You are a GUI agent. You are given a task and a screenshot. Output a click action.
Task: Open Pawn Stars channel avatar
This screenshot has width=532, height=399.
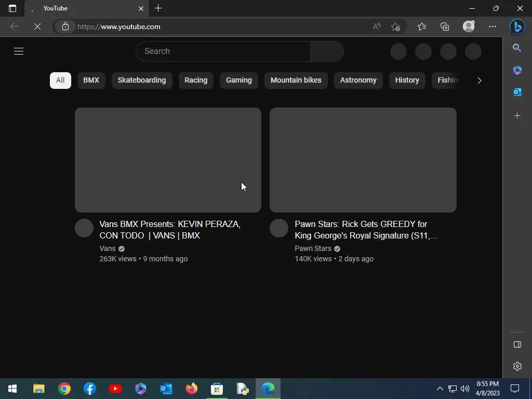tap(279, 228)
